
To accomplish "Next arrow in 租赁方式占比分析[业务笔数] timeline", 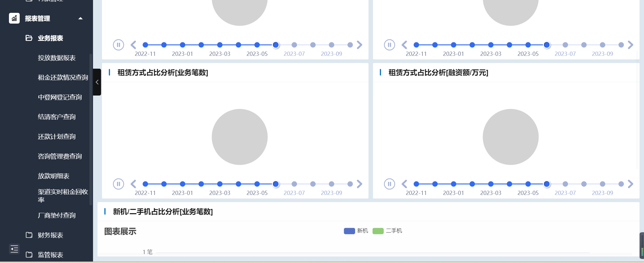I will pyautogui.click(x=360, y=184).
